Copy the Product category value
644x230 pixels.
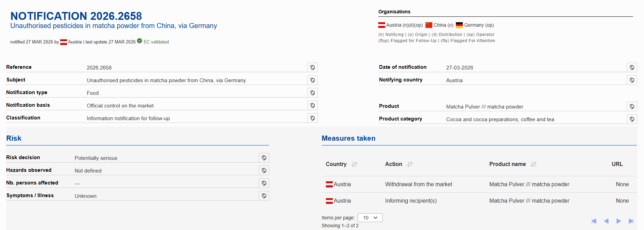632,119
